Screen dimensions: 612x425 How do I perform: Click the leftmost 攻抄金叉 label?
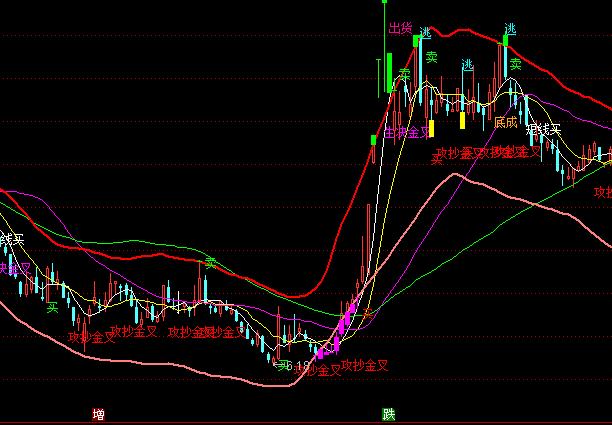tap(92, 338)
